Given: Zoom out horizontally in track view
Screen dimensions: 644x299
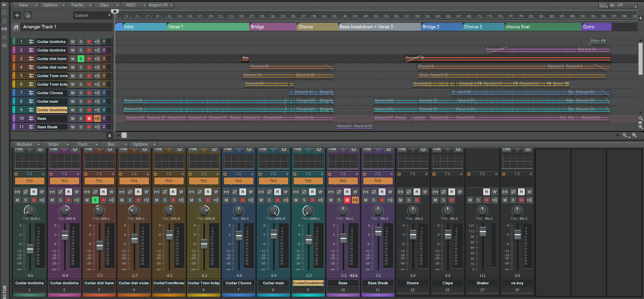Looking at the screenshot, I should click(x=625, y=135).
